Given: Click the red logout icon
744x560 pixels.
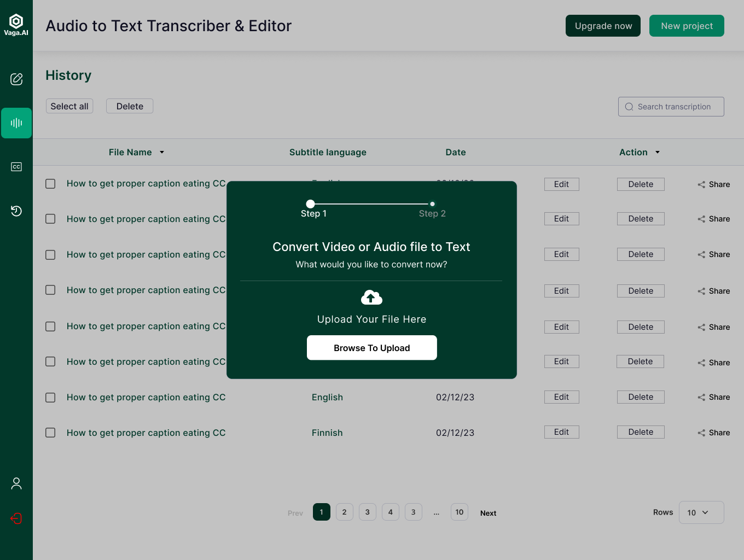Looking at the screenshot, I should coord(16,518).
